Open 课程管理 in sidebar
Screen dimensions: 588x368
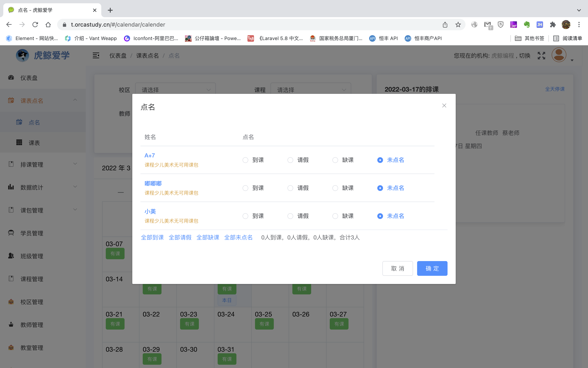(43, 279)
